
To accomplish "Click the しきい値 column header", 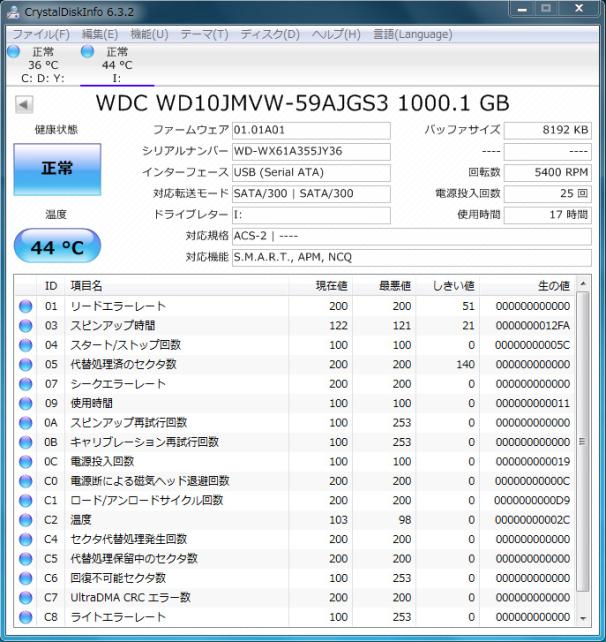I will [x=448, y=286].
